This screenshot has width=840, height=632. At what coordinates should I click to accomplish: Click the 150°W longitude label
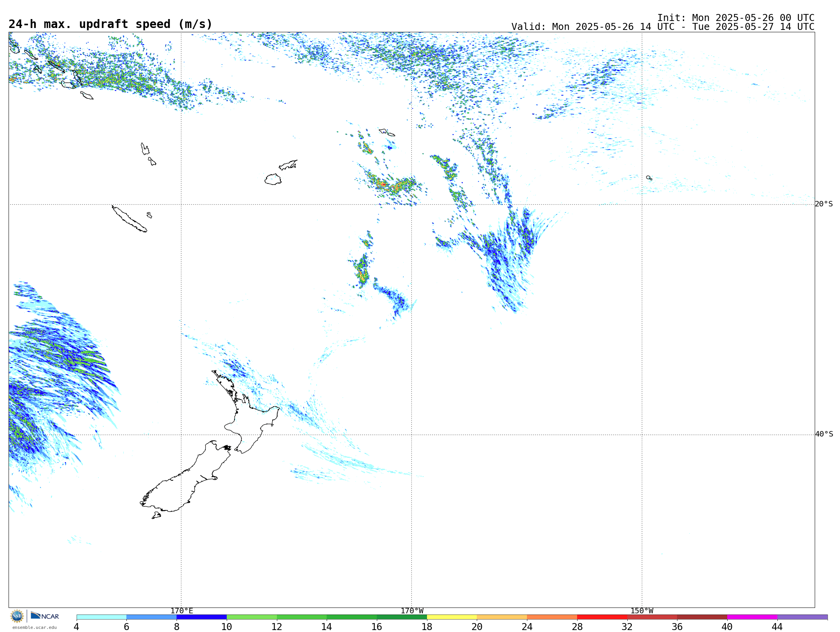pyautogui.click(x=642, y=611)
